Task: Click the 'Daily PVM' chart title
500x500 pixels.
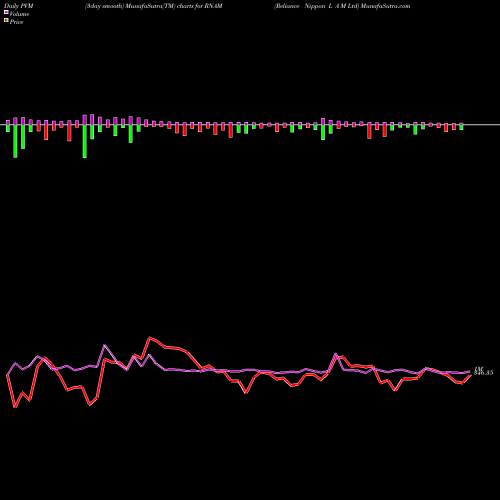Action: (18, 6)
